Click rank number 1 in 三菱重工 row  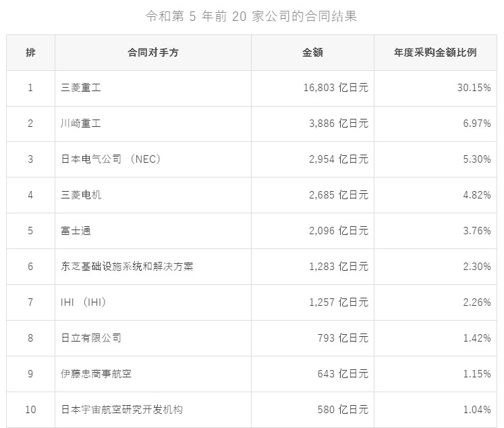pos(30,88)
